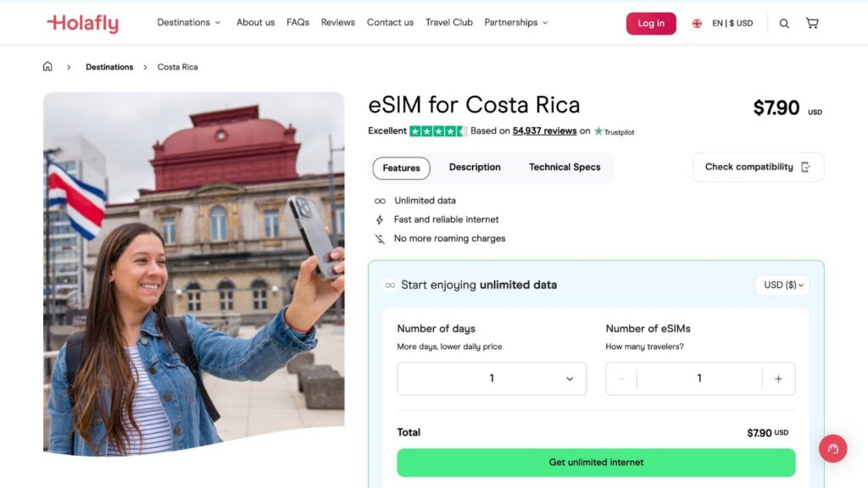Open the Number of days dropdown
The image size is (868, 488).
click(x=492, y=378)
